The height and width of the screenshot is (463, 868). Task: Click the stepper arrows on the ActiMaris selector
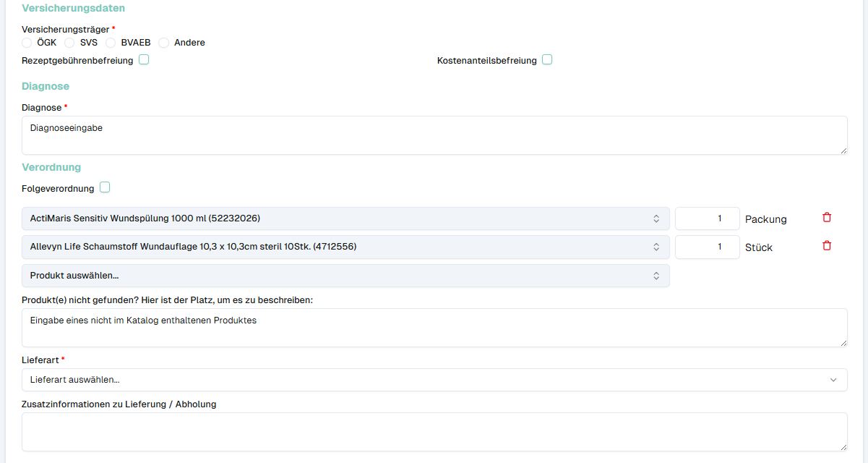(656, 218)
